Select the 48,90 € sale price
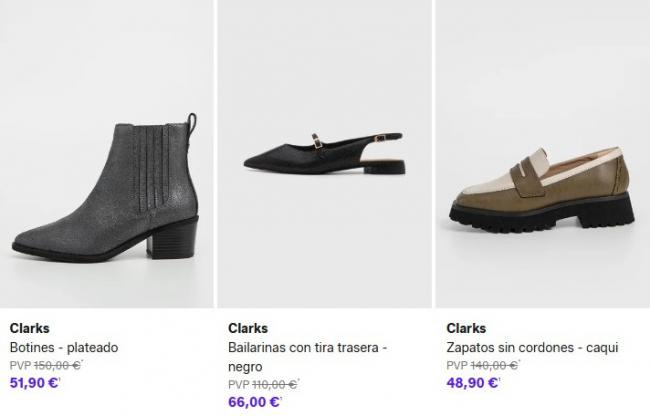Screen dimensions: 650x416 (x=468, y=382)
